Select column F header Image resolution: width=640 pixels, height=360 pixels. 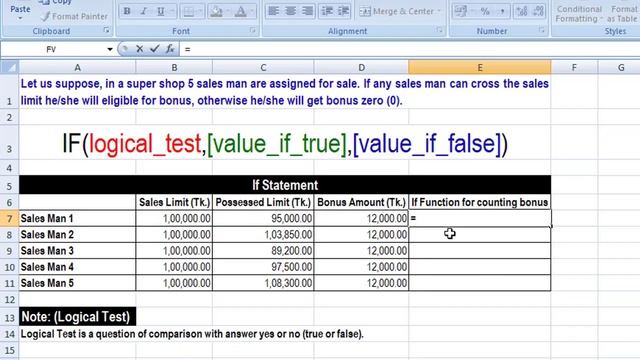tap(574, 67)
